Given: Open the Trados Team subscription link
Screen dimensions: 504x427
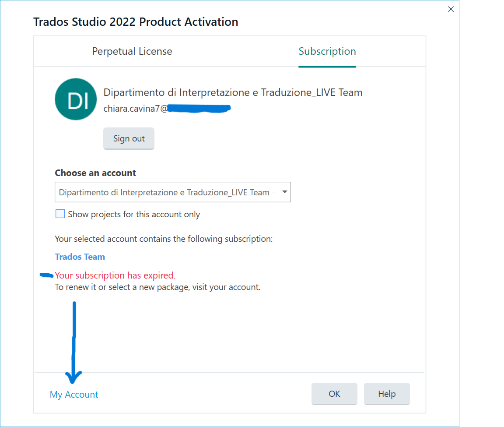Looking at the screenshot, I should [80, 257].
